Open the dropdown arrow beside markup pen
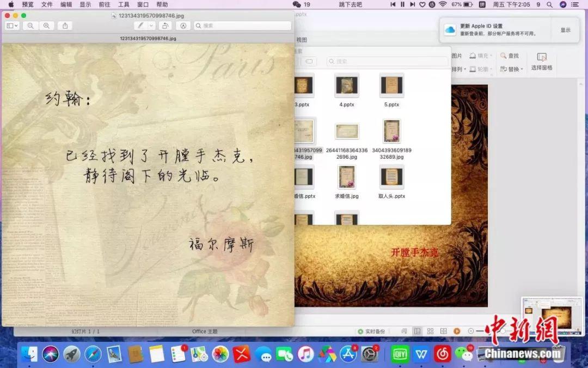Image resolution: width=588 pixels, height=368 pixels. pos(152,26)
